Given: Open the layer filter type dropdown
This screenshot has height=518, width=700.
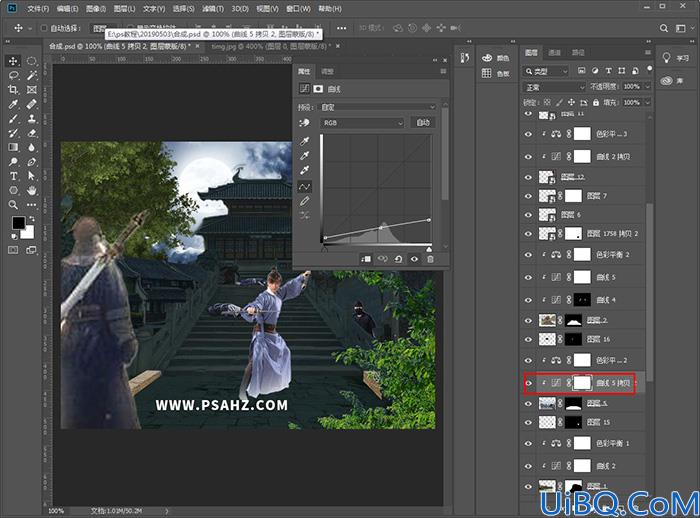Looking at the screenshot, I should (546, 71).
